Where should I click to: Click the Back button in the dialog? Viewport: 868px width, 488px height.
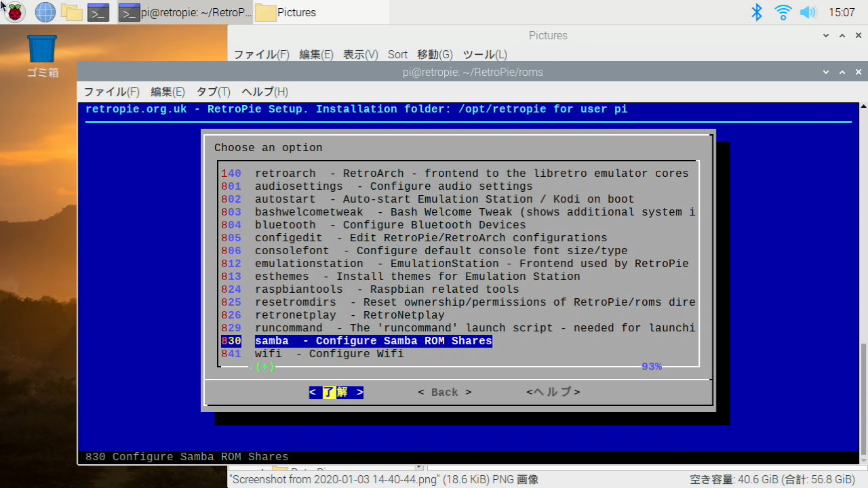click(444, 392)
